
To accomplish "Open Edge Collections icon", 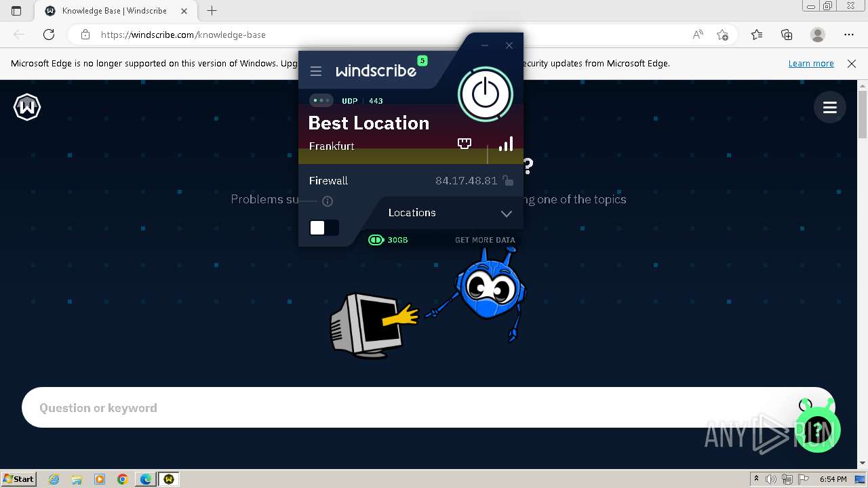I will click(787, 35).
